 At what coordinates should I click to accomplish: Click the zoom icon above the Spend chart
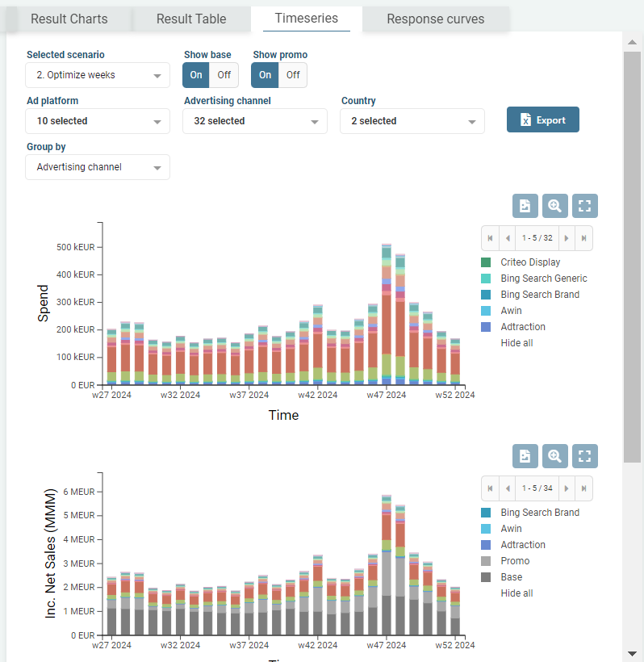point(554,206)
